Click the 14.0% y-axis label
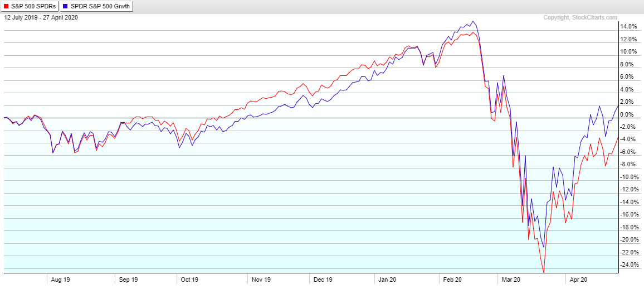The image size is (644, 289). point(629,27)
